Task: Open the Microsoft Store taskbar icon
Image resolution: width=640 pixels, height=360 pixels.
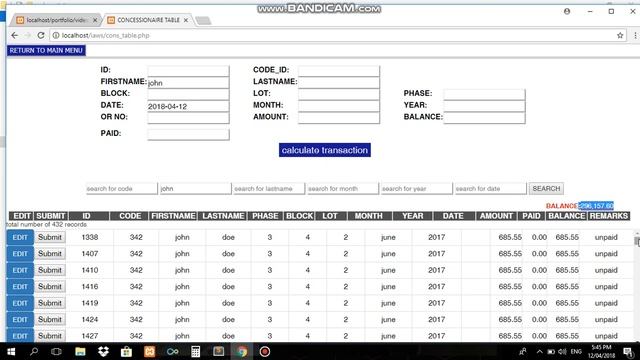Action: pos(126,351)
